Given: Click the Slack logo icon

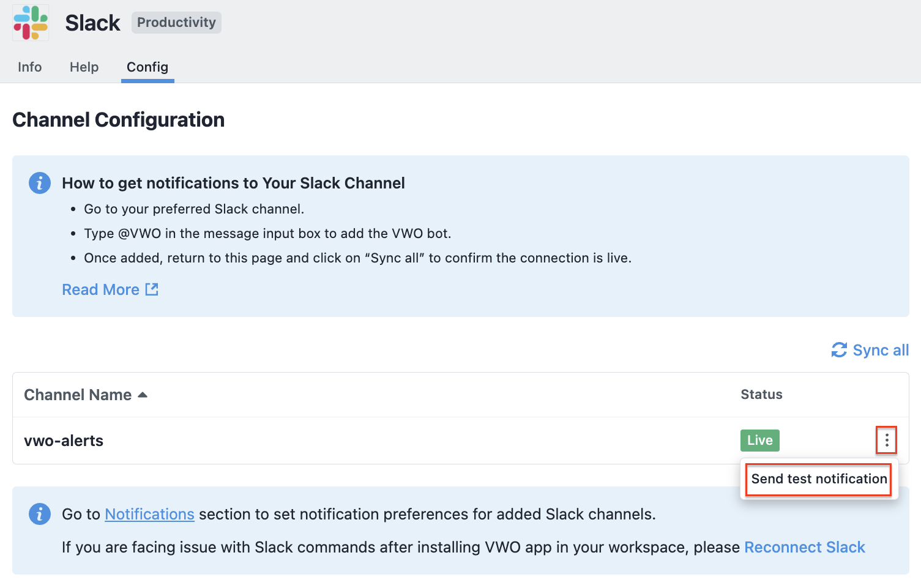Looking at the screenshot, I should pos(31,23).
